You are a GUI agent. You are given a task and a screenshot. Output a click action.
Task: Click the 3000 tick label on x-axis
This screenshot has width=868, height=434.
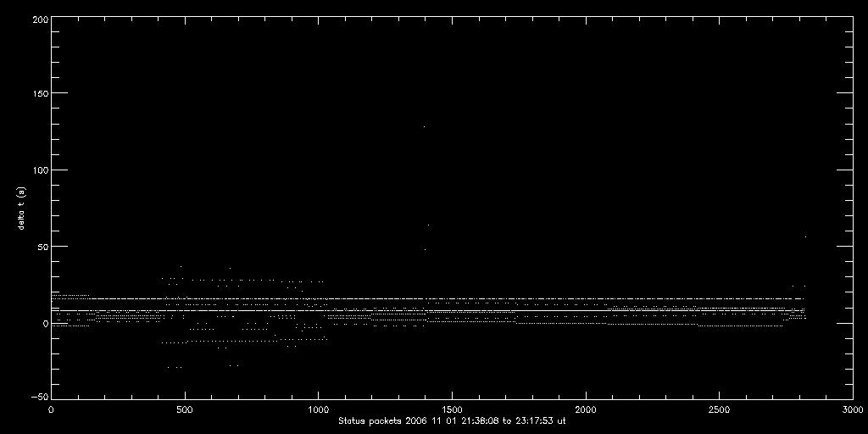[851, 410]
